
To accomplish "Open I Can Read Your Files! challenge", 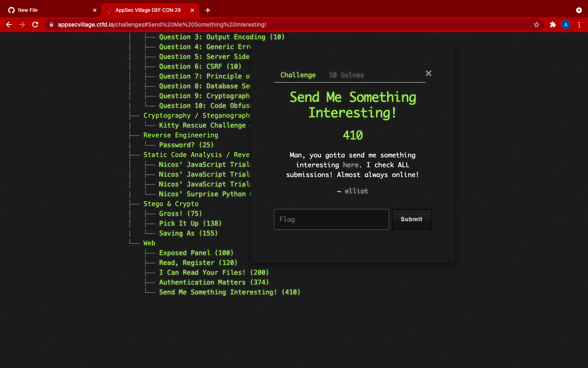I will pyautogui.click(x=214, y=272).
